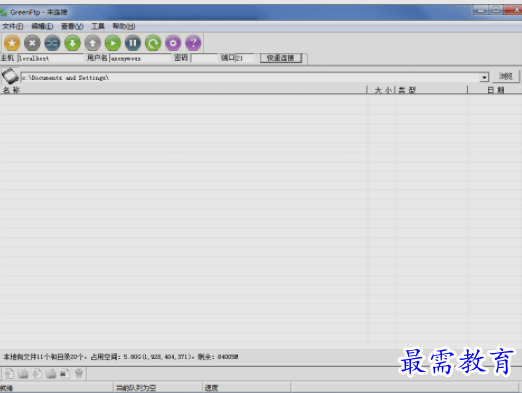Click the gray upload arrow toolbar icon
This screenshot has width=522, height=393.
[93, 43]
